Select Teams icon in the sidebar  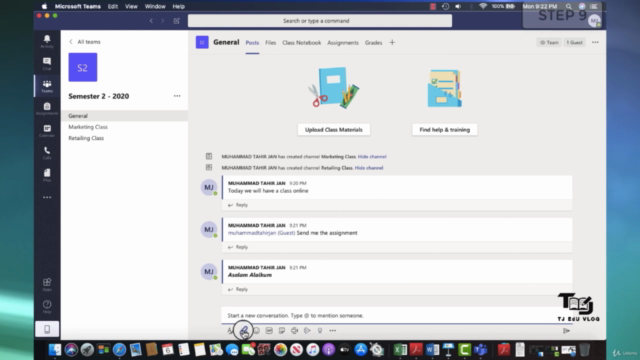pos(47,86)
